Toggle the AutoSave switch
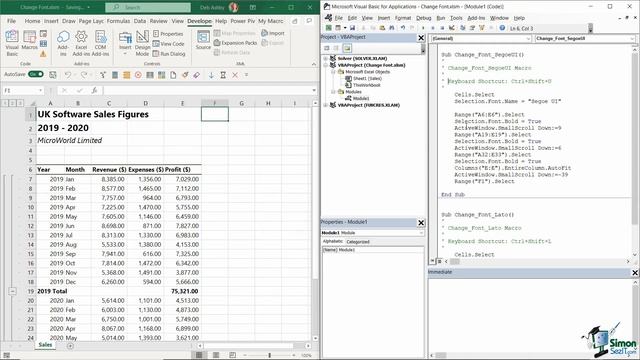Viewport: 640px width, 360px height. point(36,74)
